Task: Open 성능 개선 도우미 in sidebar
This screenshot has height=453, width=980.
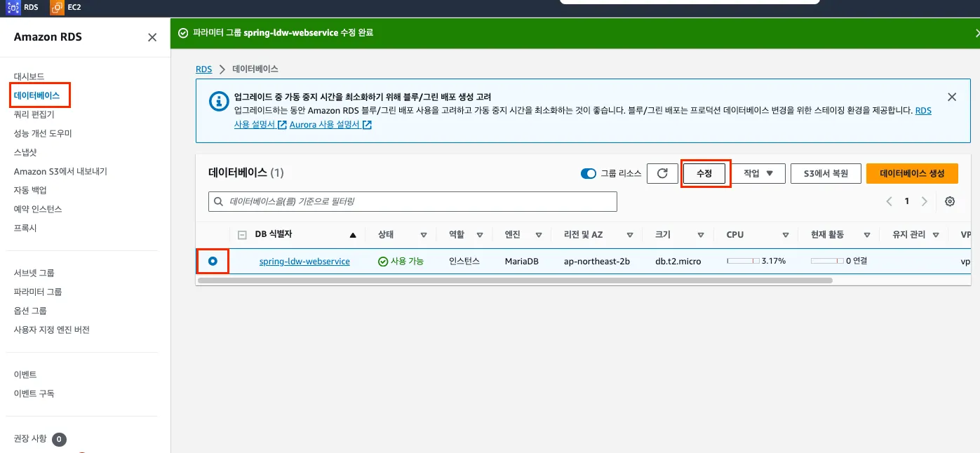Action: pyautogui.click(x=43, y=133)
